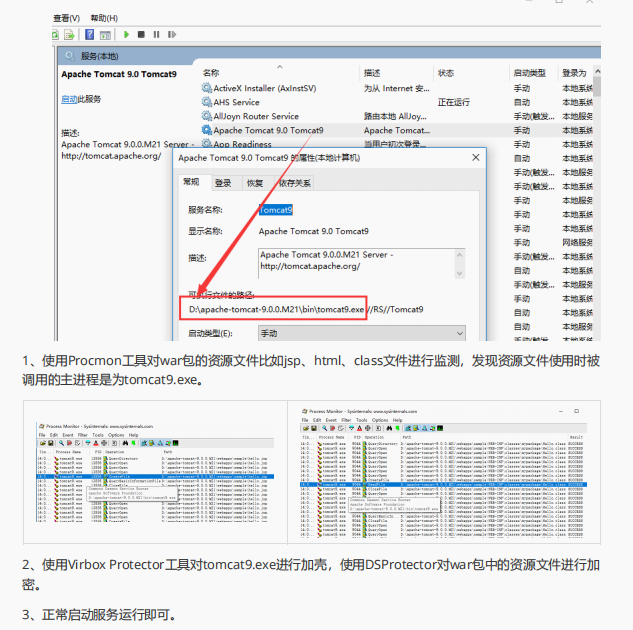Click the 路由本地 AllJoy... description cell
This screenshot has width=633, height=630.
[395, 117]
